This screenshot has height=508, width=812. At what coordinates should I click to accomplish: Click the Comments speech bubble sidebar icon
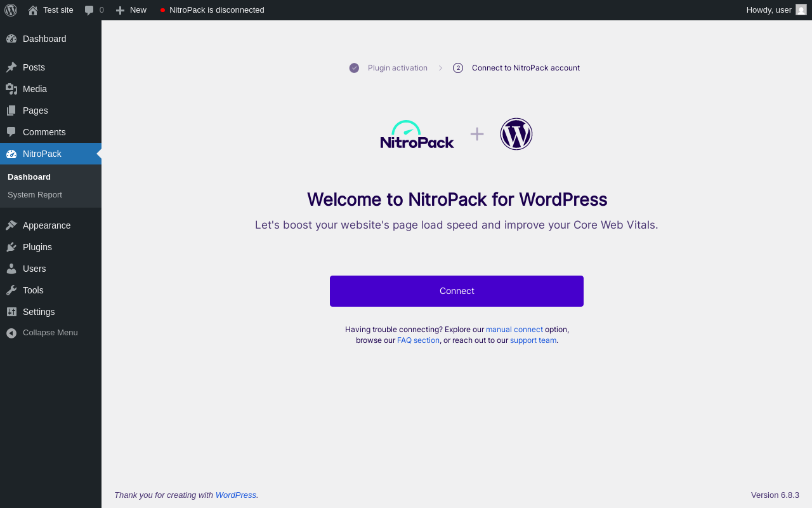coord(11,132)
